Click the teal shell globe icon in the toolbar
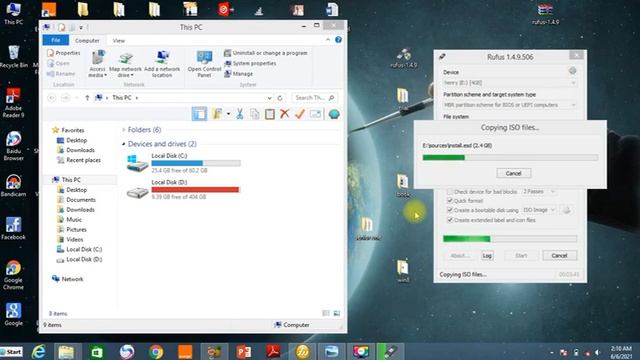 tap(334, 114)
